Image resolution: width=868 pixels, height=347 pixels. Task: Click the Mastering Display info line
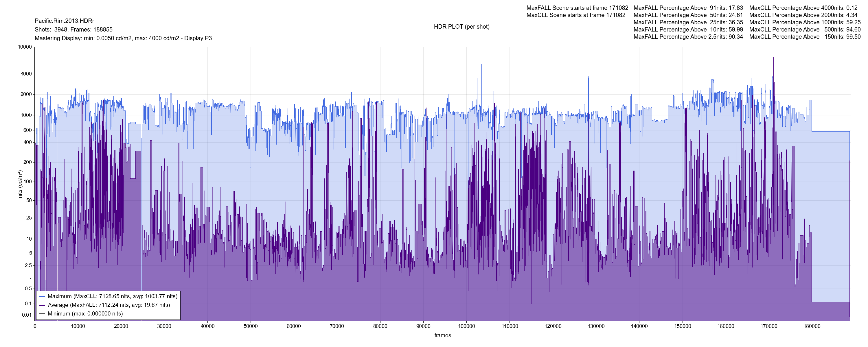[x=123, y=38]
